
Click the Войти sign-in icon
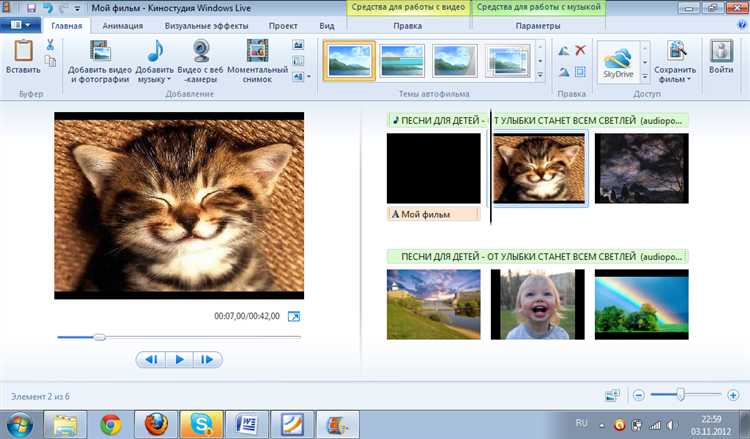(721, 52)
